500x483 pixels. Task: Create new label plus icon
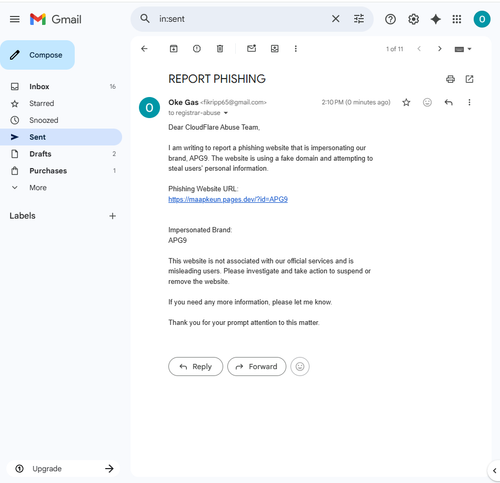tap(113, 216)
